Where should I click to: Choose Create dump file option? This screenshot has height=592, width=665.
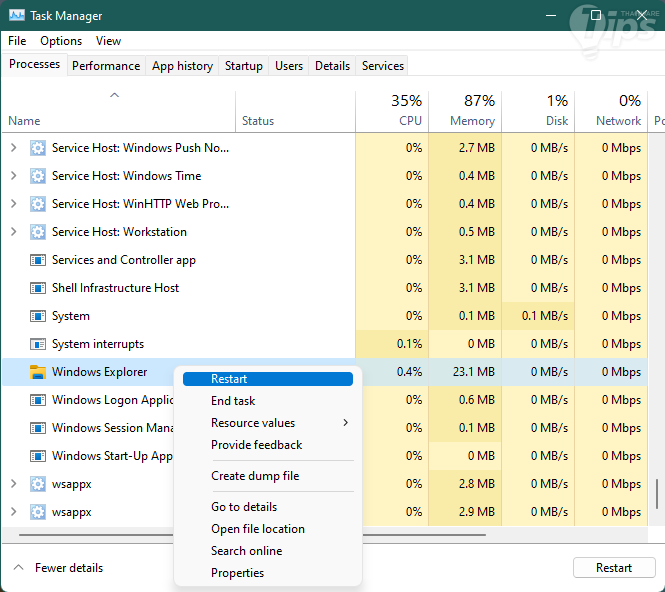[x=268, y=476]
